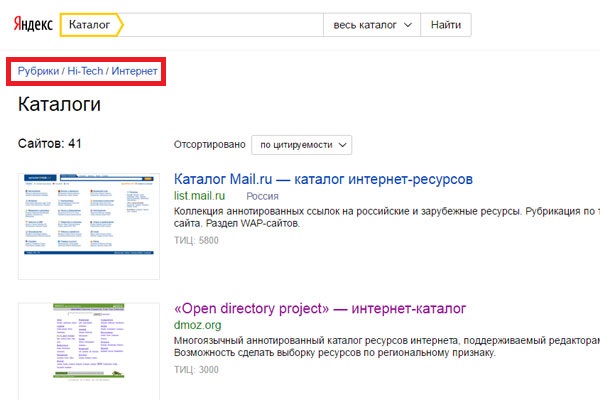Image resolution: width=600 pixels, height=400 pixels.
Task: Open the Mail.ru catalog site thumbnail
Action: [89, 226]
